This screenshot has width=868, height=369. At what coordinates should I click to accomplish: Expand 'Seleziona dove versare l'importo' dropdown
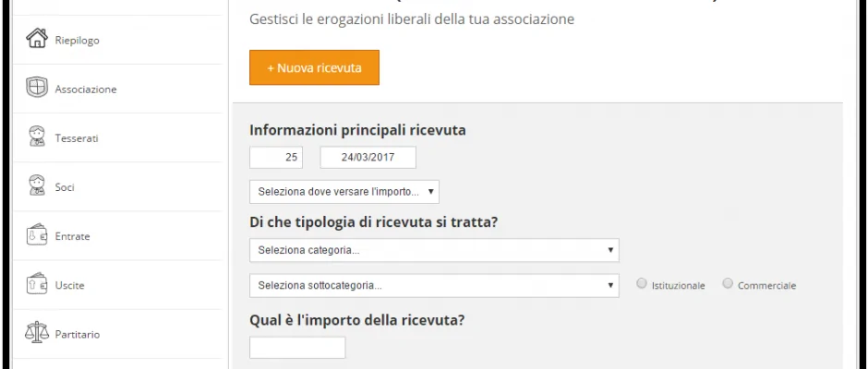point(344,192)
